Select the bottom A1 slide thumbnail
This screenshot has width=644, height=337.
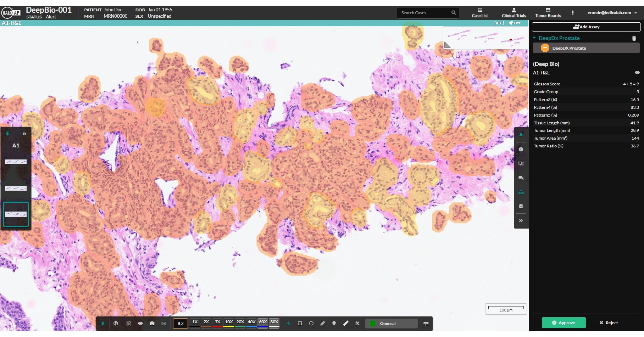click(x=16, y=214)
